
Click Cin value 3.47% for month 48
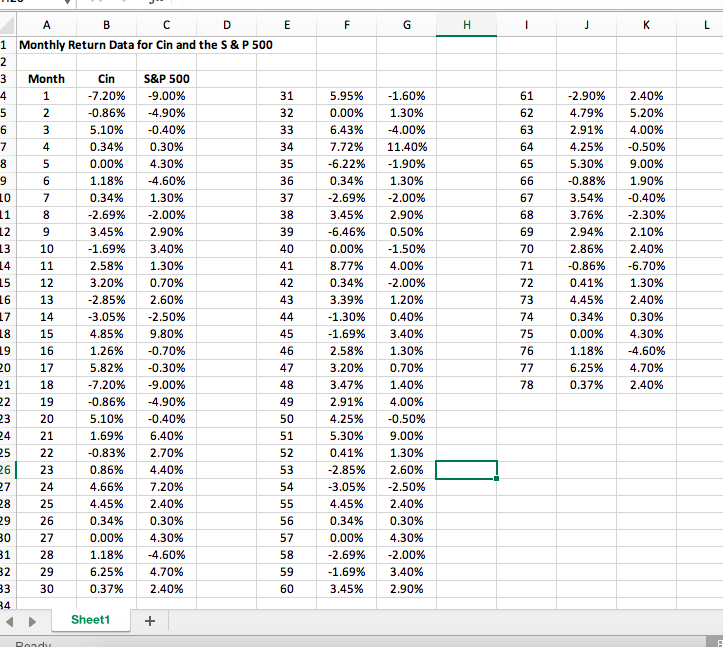[x=346, y=385]
